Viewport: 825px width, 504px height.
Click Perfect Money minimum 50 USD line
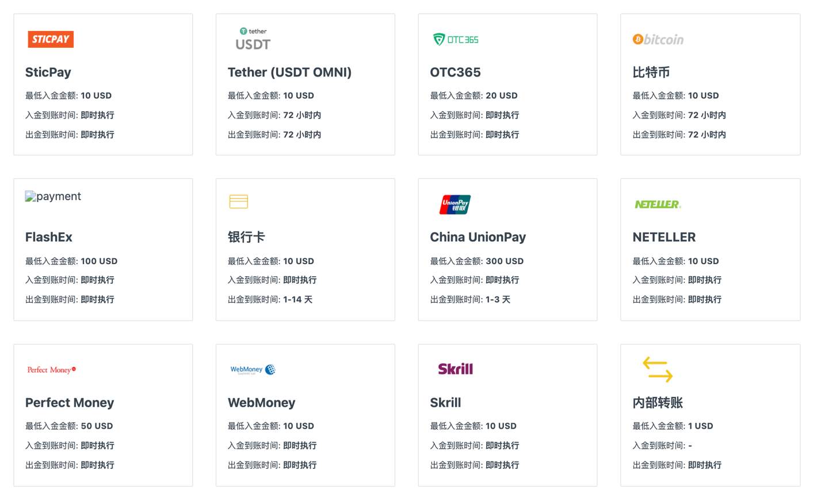69,426
